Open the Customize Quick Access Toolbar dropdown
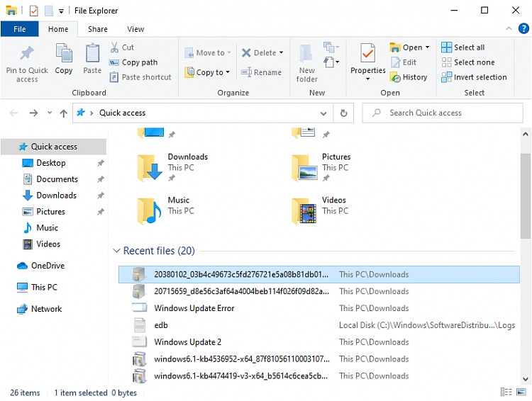532x401 pixels. click(61, 11)
